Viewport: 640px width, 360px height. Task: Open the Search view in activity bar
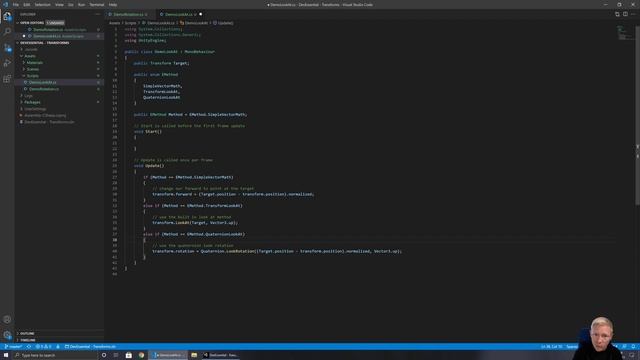(x=7, y=32)
